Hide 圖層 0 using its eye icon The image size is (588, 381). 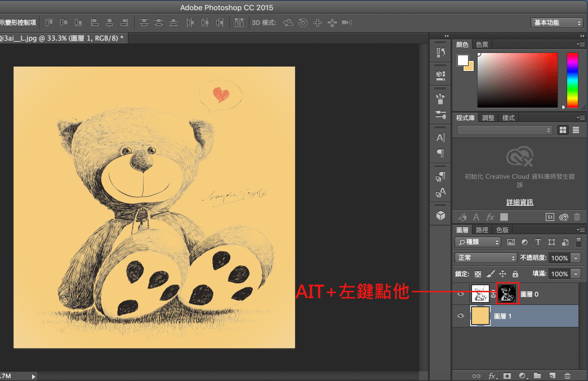pos(461,294)
